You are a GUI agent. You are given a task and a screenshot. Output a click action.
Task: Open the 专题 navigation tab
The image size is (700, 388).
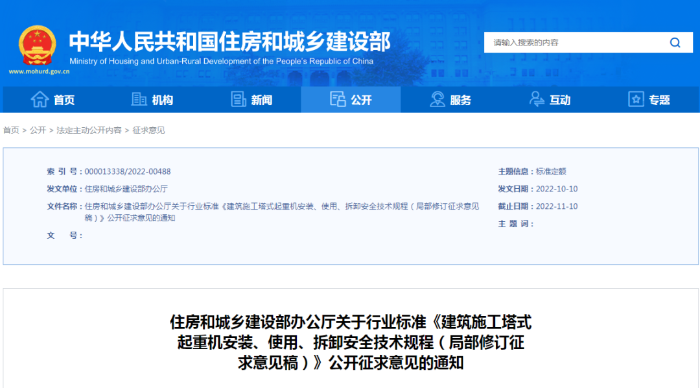coord(650,100)
